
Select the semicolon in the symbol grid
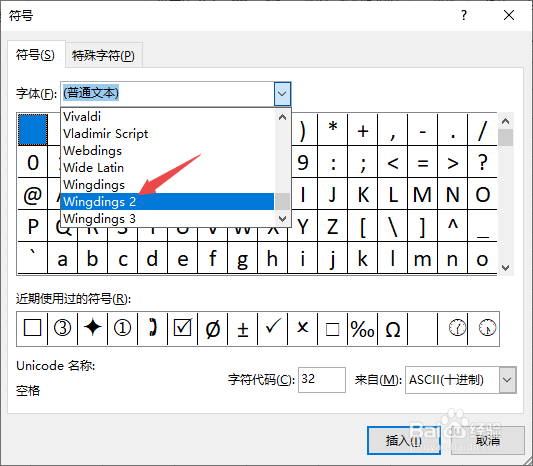pyautogui.click(x=363, y=162)
